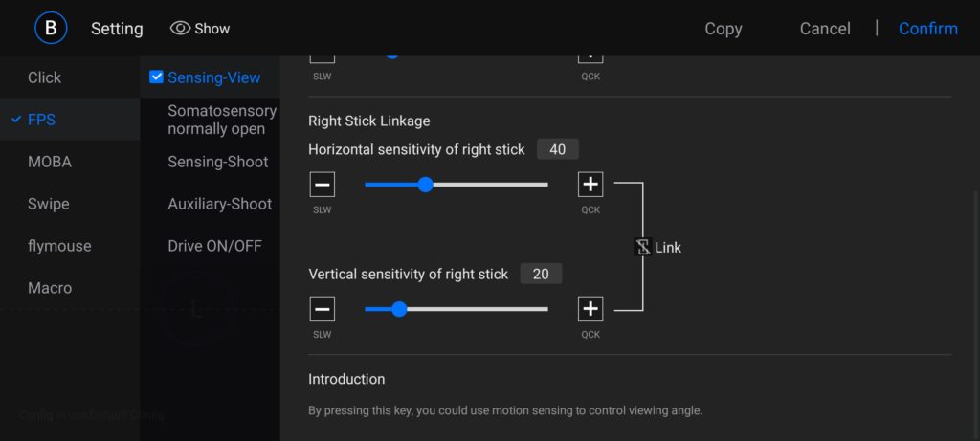
Task: Click minus button for horizontal sensitivity
Action: click(323, 185)
